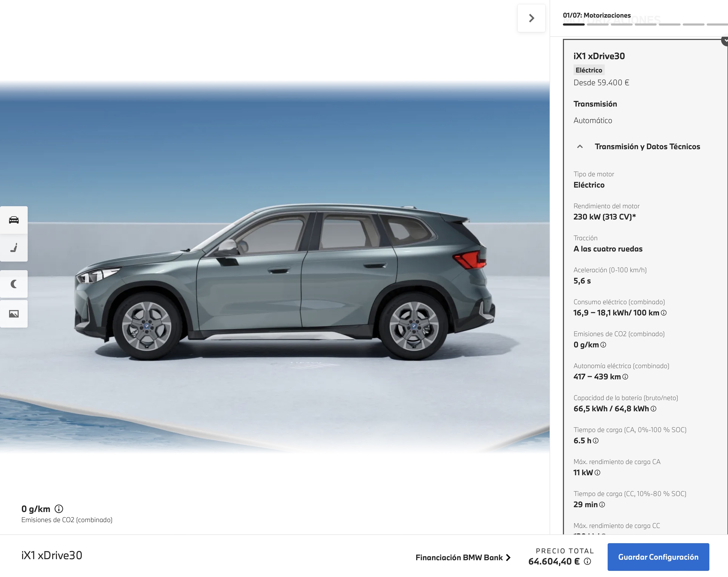Screen dimensions: 728x577
Task: Show info for battery capacity value
Action: pos(653,409)
